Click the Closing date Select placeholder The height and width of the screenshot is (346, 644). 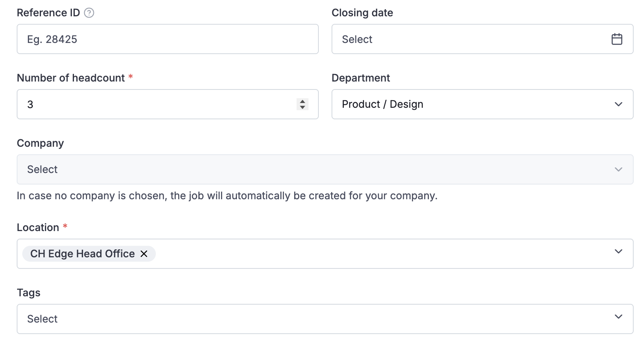[357, 39]
